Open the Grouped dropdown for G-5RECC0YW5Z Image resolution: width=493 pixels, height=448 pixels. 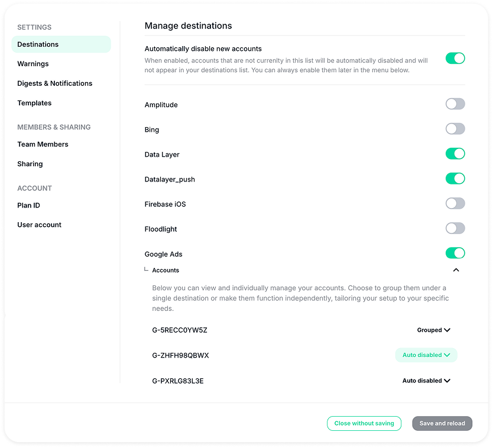pos(433,330)
